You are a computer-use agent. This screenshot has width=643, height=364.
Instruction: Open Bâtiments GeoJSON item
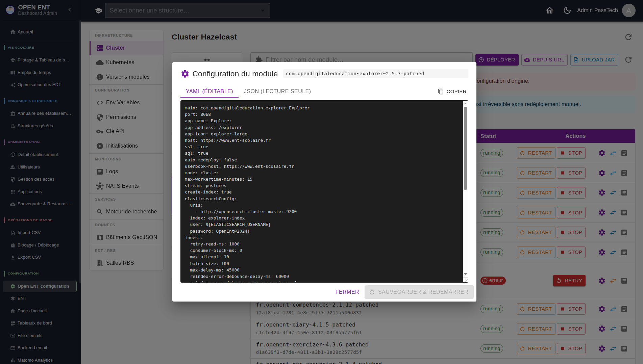[126, 237]
